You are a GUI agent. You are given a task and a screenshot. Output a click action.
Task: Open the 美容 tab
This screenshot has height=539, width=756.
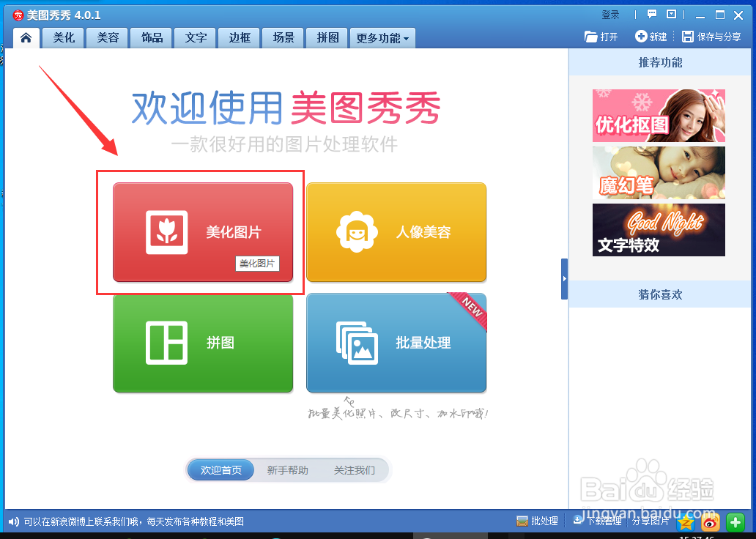[x=108, y=37]
